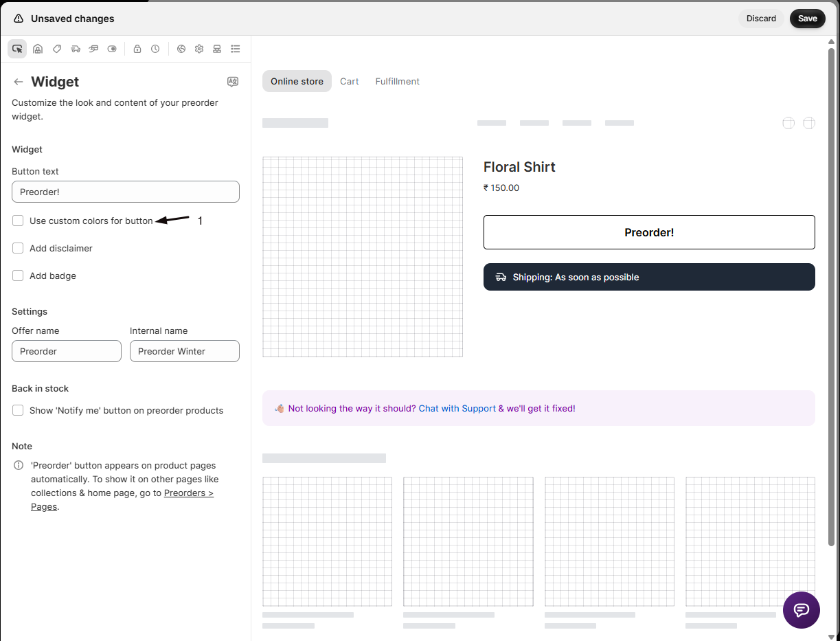Check the Add badge option

(x=18, y=275)
